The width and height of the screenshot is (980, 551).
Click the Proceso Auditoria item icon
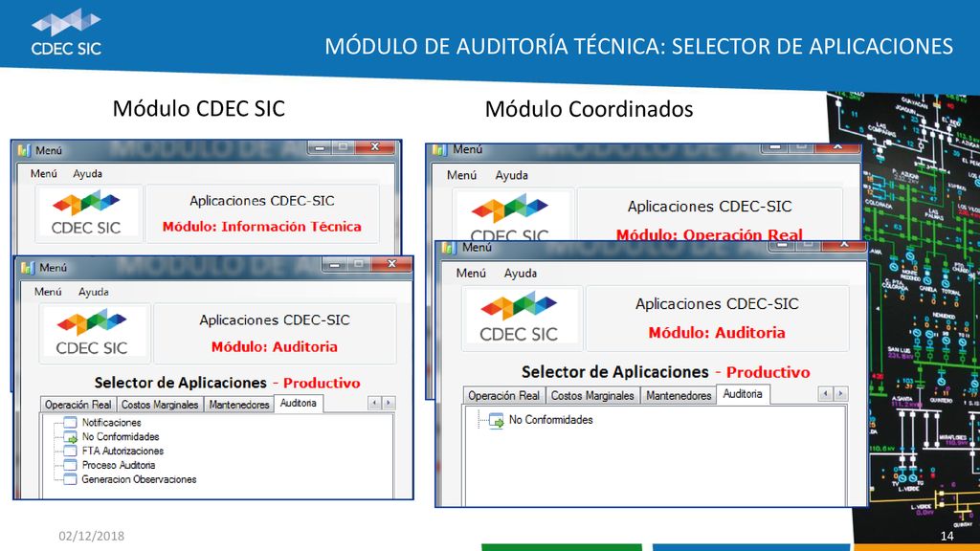tap(70, 466)
